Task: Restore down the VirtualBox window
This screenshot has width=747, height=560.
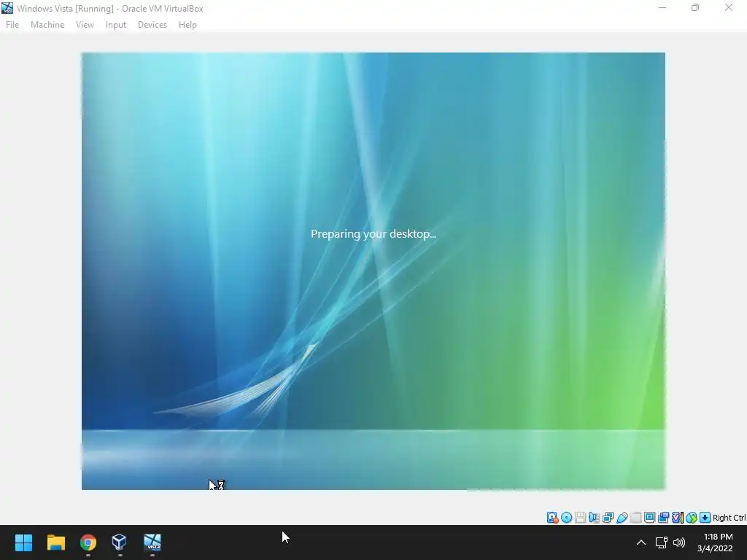Action: tap(695, 7)
